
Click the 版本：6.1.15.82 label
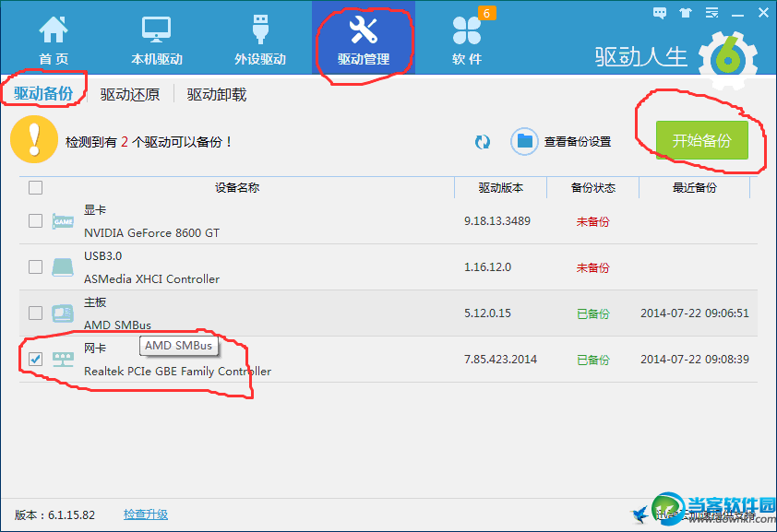[x=54, y=514]
